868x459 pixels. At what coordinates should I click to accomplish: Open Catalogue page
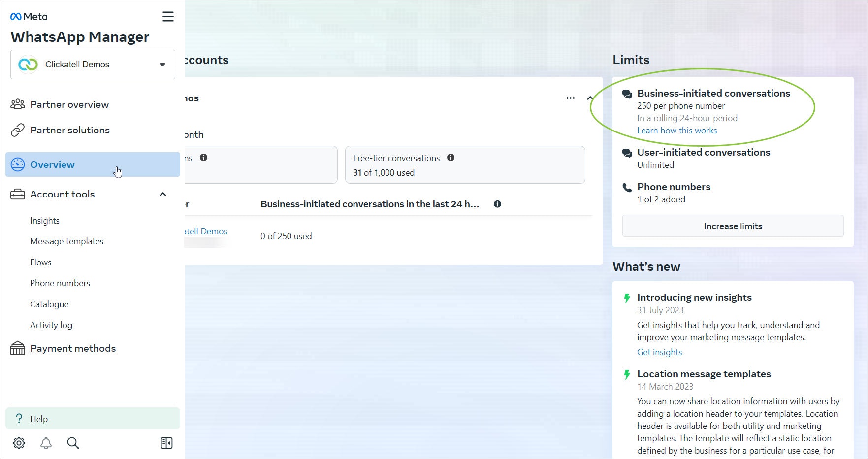pyautogui.click(x=49, y=304)
